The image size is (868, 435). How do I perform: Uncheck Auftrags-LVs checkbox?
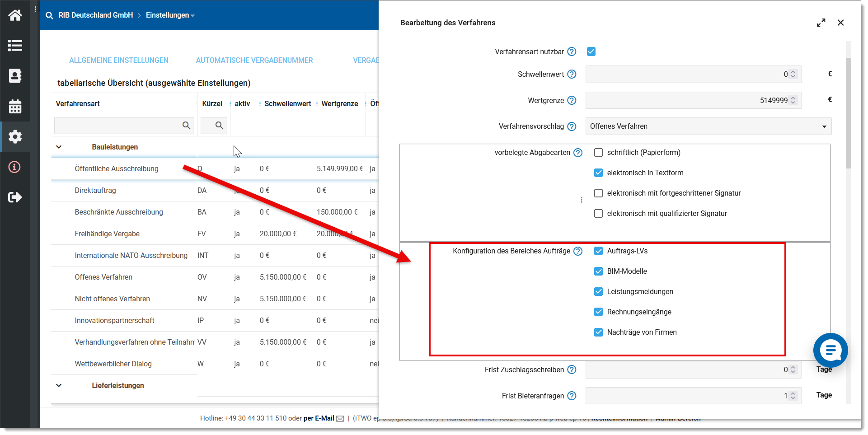598,251
